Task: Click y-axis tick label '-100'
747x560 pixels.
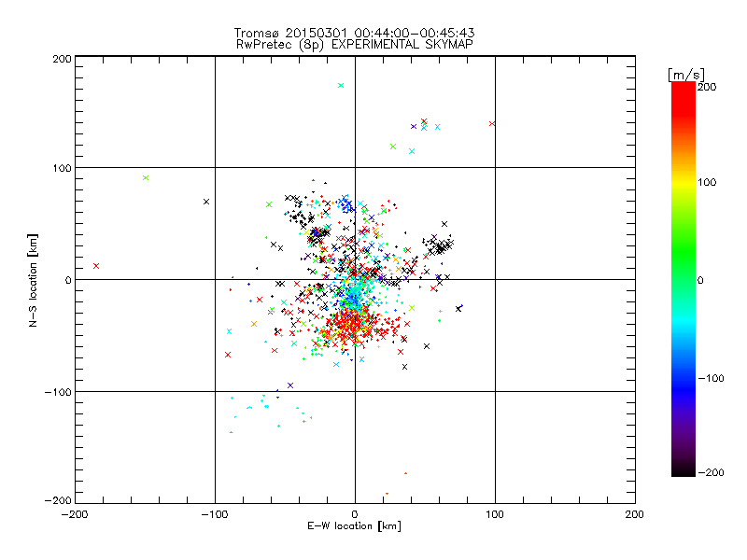Action: point(58,392)
